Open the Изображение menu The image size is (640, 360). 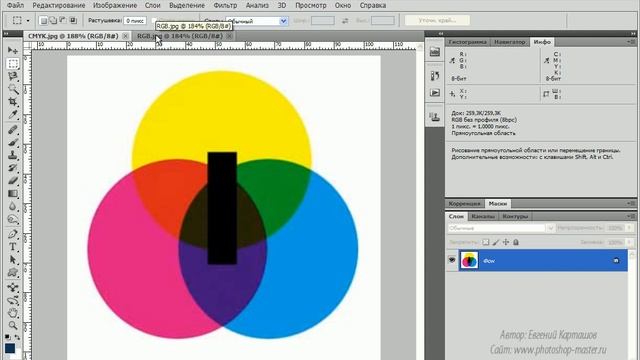[115, 5]
